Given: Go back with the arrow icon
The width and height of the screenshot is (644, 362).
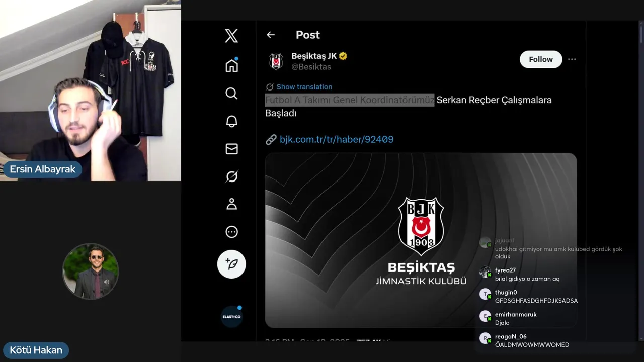Looking at the screenshot, I should tap(271, 35).
